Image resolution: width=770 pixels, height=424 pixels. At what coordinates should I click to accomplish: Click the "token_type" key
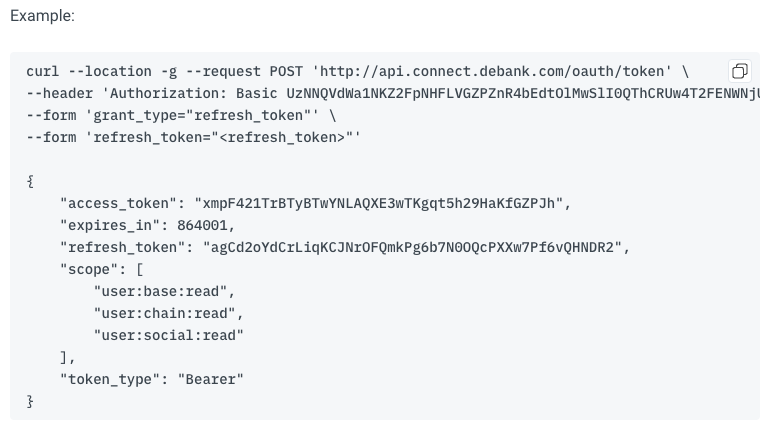pyautogui.click(x=110, y=379)
